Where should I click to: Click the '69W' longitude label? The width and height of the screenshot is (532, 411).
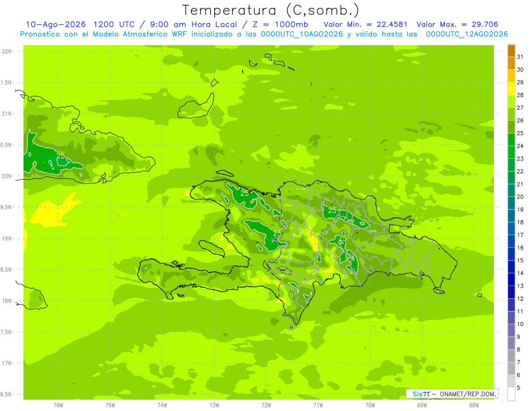click(422, 405)
